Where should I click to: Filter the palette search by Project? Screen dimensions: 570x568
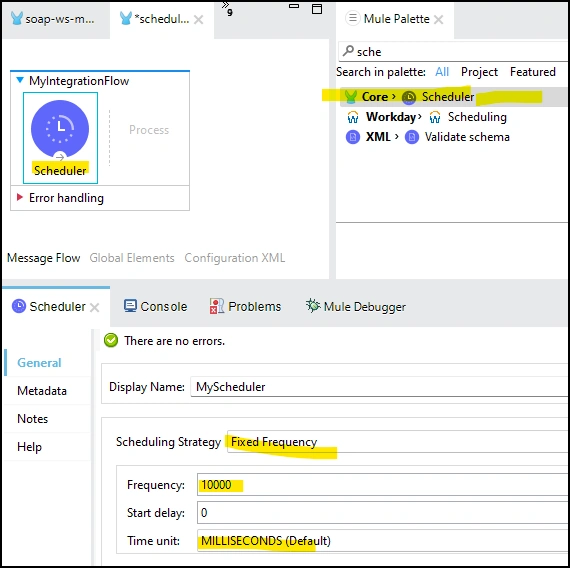click(x=479, y=72)
